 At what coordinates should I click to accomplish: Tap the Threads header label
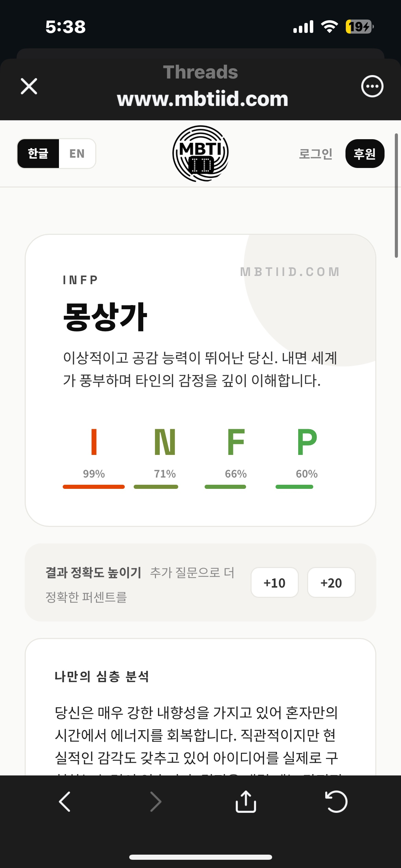click(x=200, y=72)
